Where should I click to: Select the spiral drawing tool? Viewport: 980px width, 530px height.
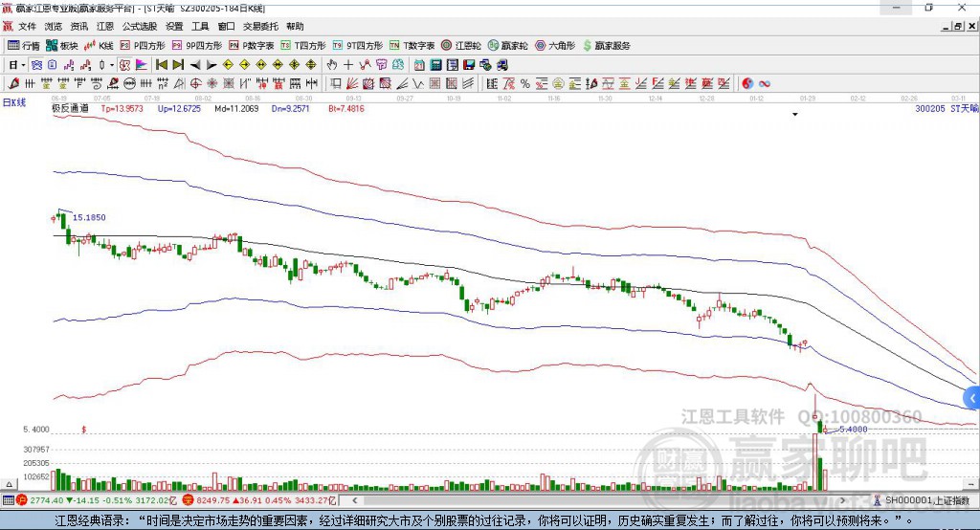tap(97, 83)
